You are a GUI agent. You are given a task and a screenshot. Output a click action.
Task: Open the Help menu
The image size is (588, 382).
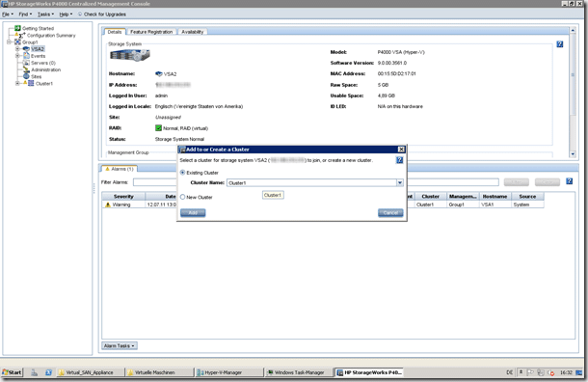[x=66, y=14]
